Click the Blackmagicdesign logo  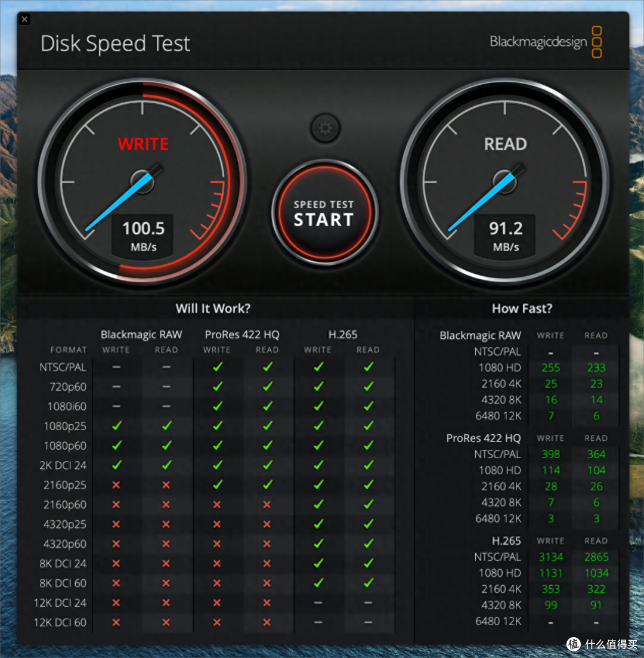click(x=546, y=42)
